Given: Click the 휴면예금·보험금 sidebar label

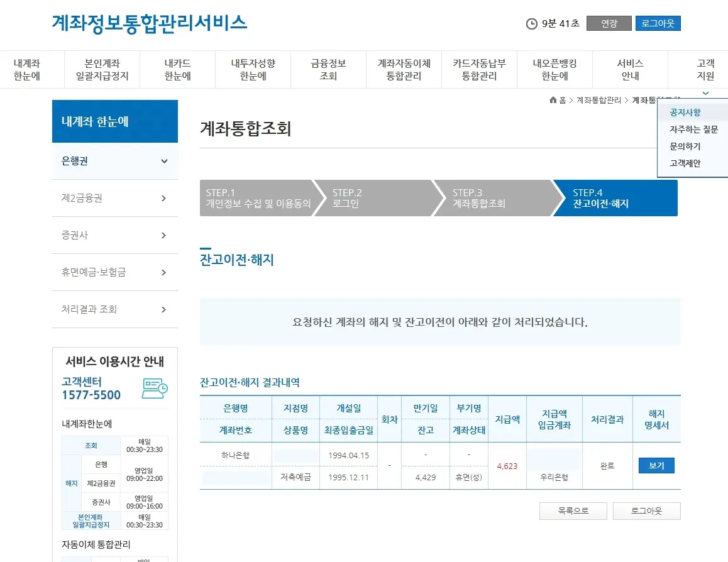Looking at the screenshot, I should 94,272.
